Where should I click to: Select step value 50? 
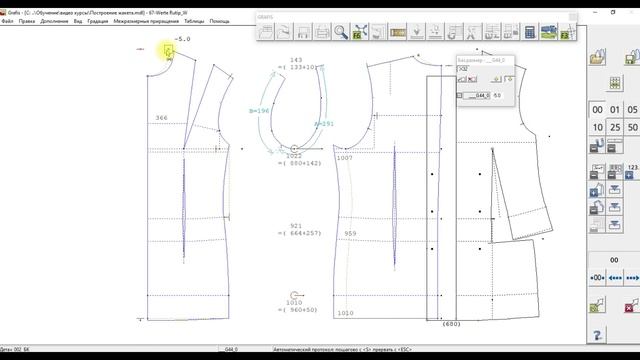[x=632, y=127]
